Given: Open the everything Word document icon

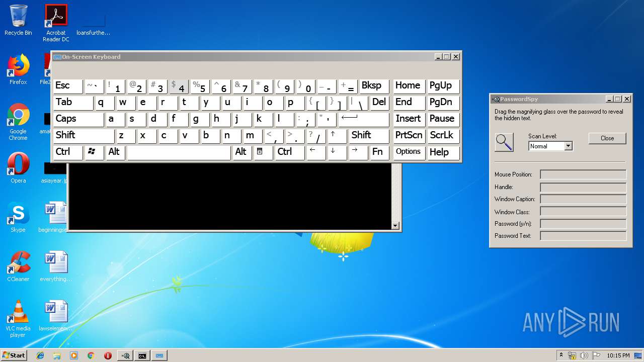Looking at the screenshot, I should [x=56, y=266].
